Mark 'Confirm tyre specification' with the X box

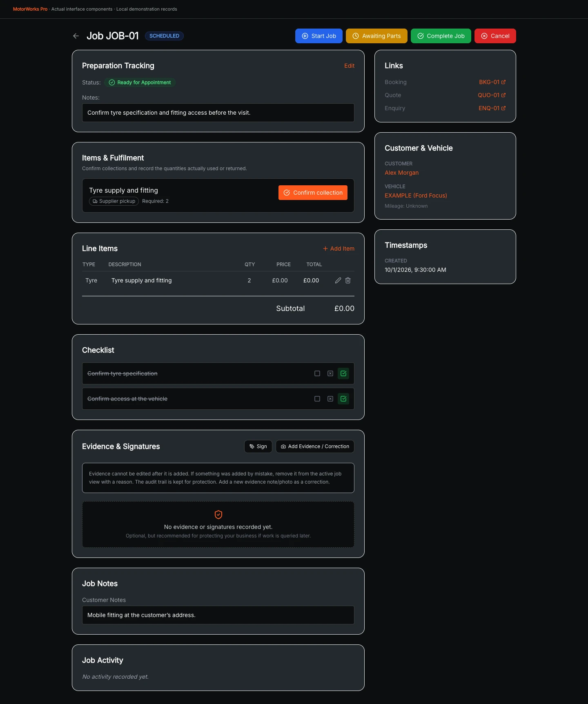pos(330,373)
